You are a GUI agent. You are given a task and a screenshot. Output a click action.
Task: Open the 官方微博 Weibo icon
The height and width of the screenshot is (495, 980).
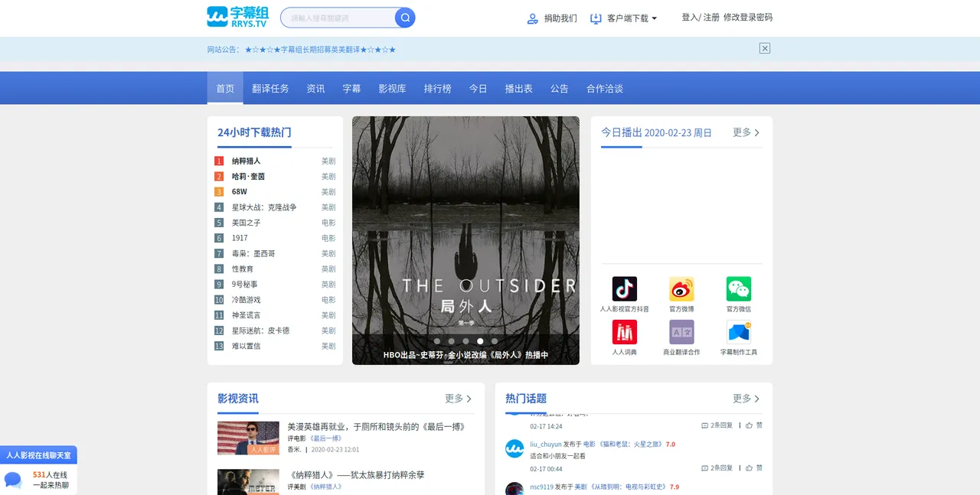coord(681,289)
